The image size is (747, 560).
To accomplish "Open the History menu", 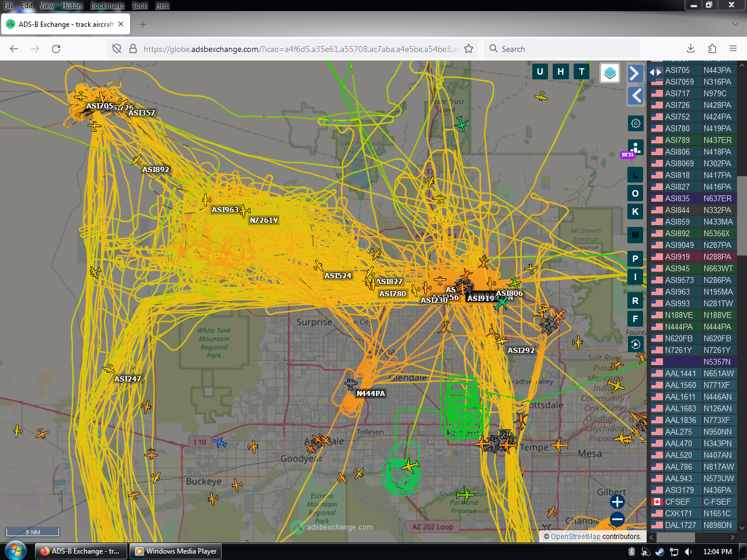I will 72,6.
